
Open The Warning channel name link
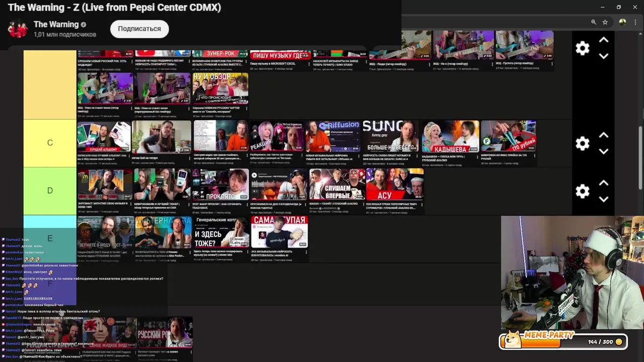(56, 25)
